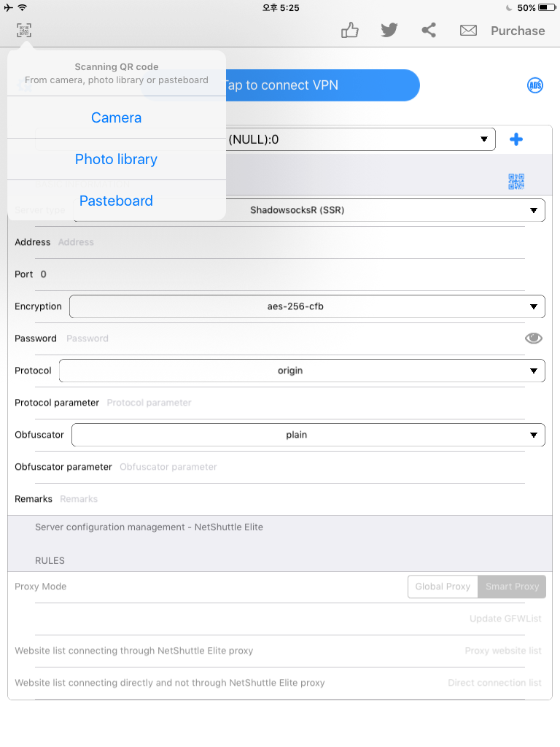Open Obfuscator plain dropdown
This screenshot has width=560, height=747.
click(x=308, y=435)
